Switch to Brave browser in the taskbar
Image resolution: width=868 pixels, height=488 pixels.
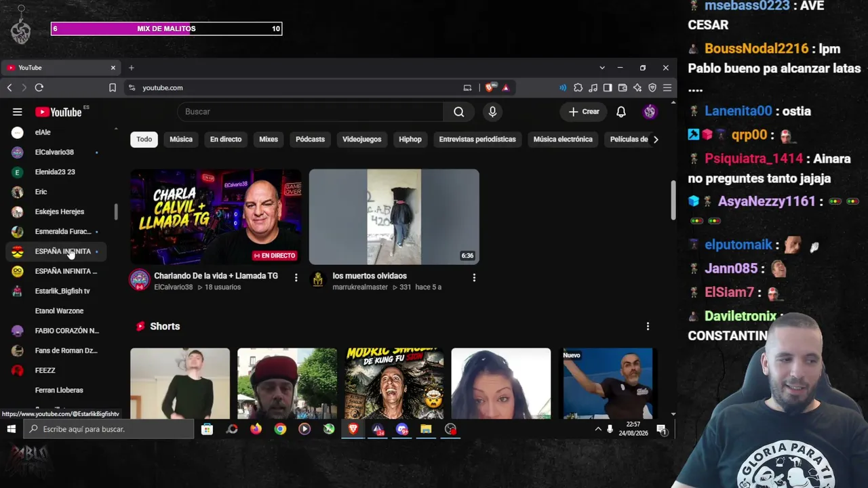click(353, 429)
